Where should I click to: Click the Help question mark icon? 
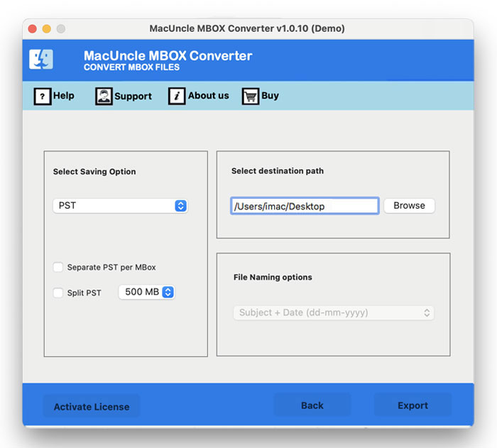click(x=43, y=97)
